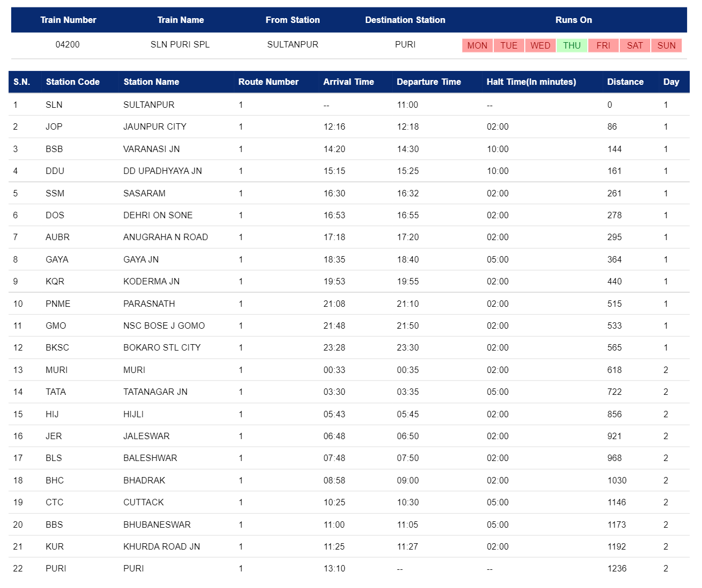The width and height of the screenshot is (702, 588).
Task: Click station name HIJLI
Action: [x=133, y=414]
